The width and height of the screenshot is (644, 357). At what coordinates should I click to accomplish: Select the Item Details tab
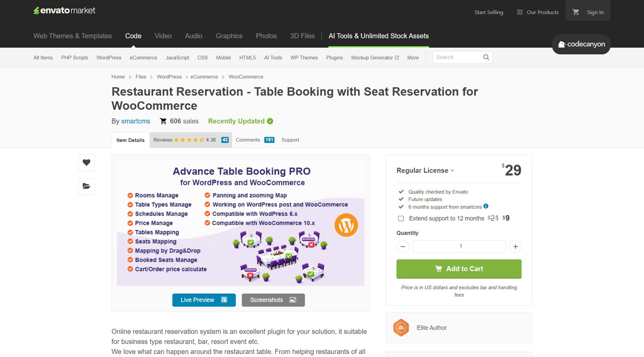[130, 140]
